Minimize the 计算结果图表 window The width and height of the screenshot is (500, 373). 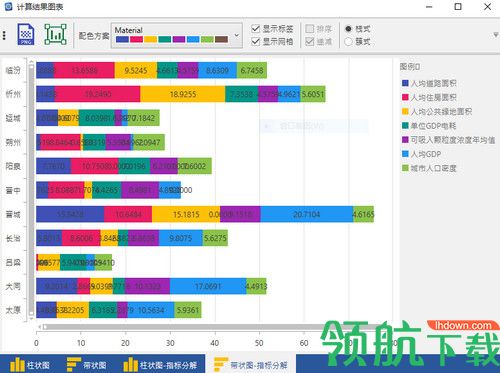[x=429, y=6]
